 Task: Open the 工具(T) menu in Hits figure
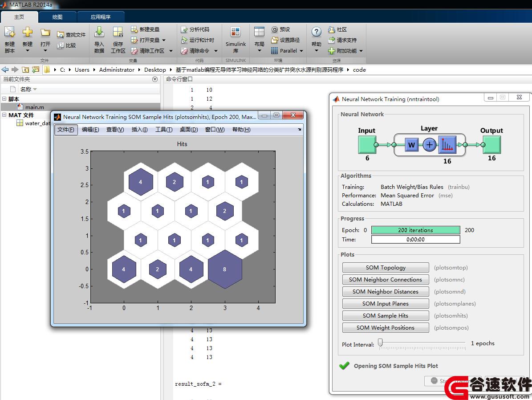164,129
